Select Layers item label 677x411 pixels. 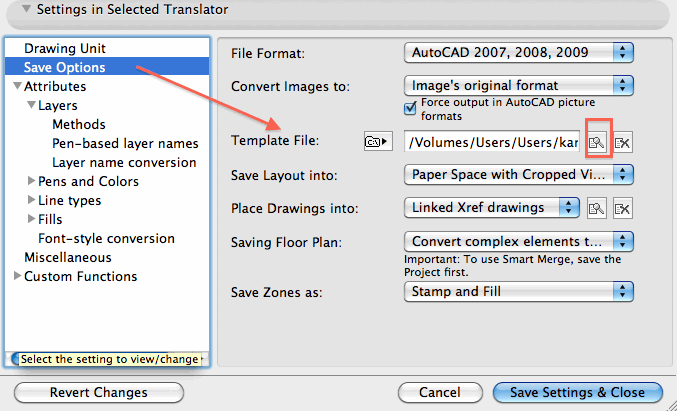[x=57, y=105]
